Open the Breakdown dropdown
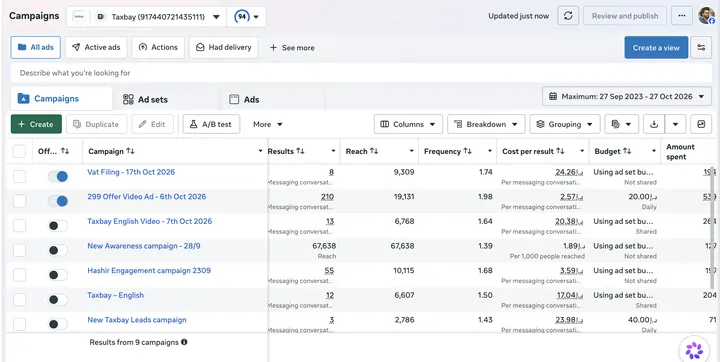The width and height of the screenshot is (720, 362). pos(486,124)
